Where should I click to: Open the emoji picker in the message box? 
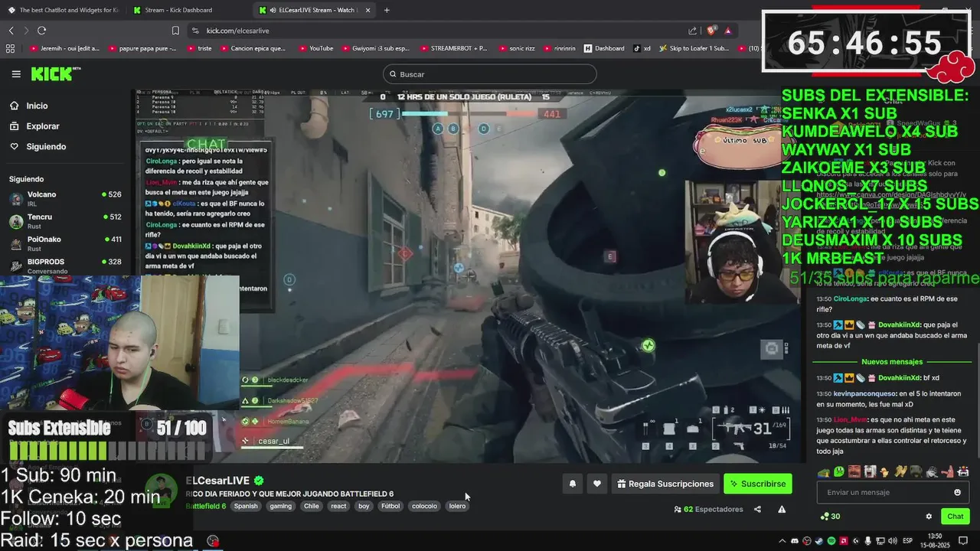(x=957, y=492)
